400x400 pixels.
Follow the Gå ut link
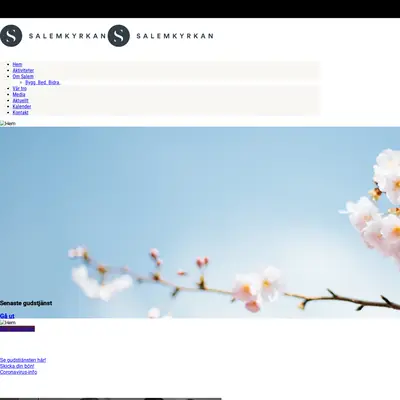(x=7, y=316)
